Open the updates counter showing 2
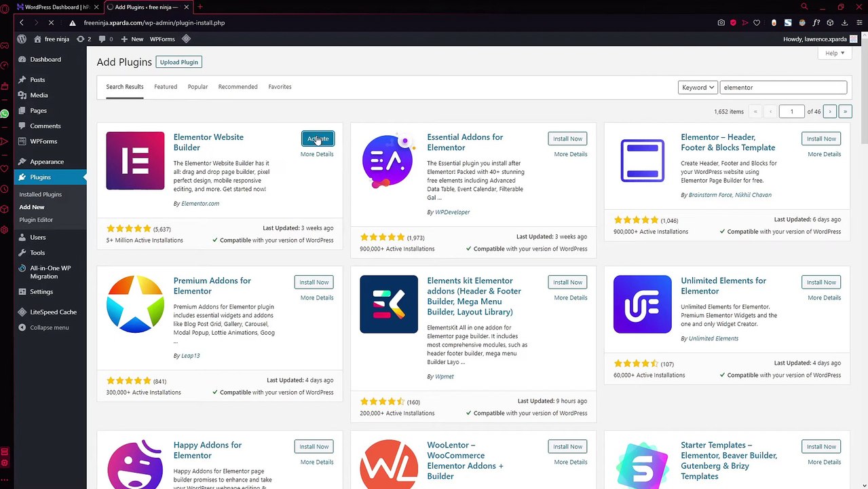868x489 pixels. click(83, 39)
